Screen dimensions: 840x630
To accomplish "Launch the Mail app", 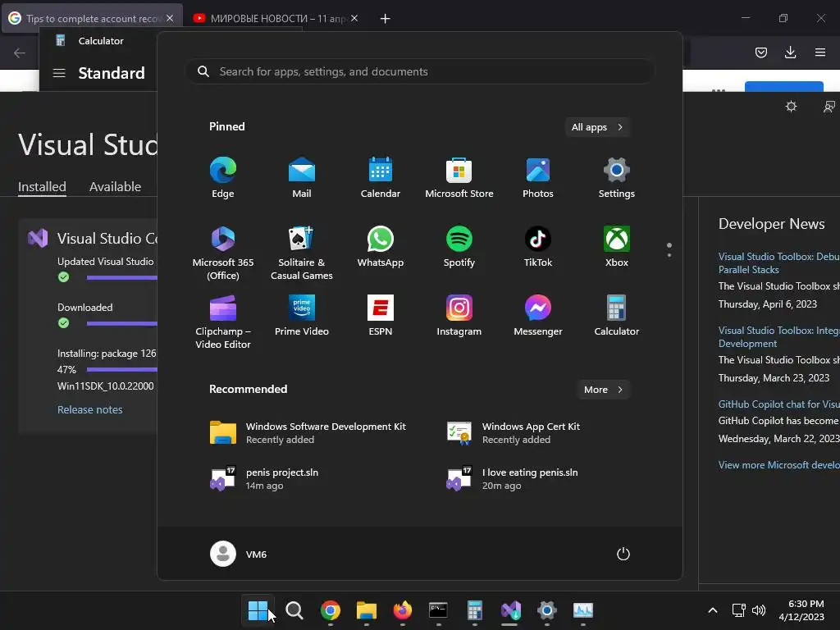I will pyautogui.click(x=302, y=178).
